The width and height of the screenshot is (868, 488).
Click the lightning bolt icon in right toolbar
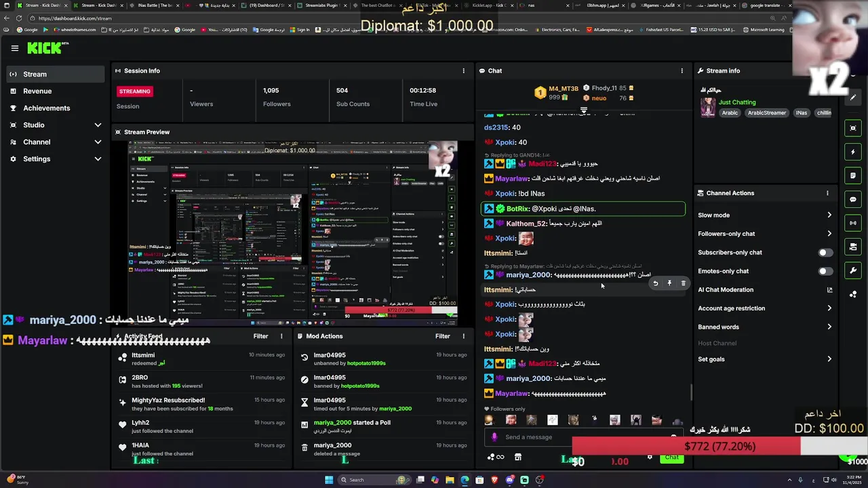pyautogui.click(x=853, y=152)
